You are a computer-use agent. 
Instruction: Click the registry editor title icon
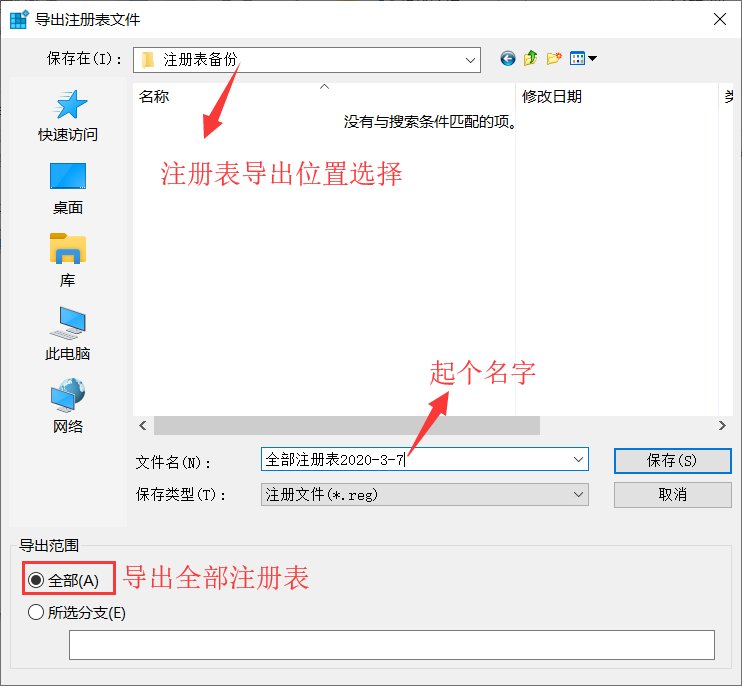coord(19,20)
